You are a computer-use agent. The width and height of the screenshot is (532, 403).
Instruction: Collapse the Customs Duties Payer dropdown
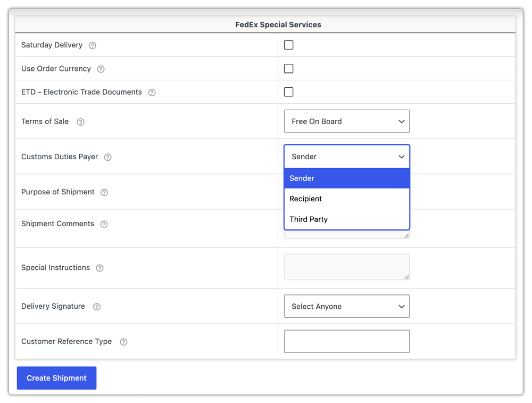tap(347, 157)
